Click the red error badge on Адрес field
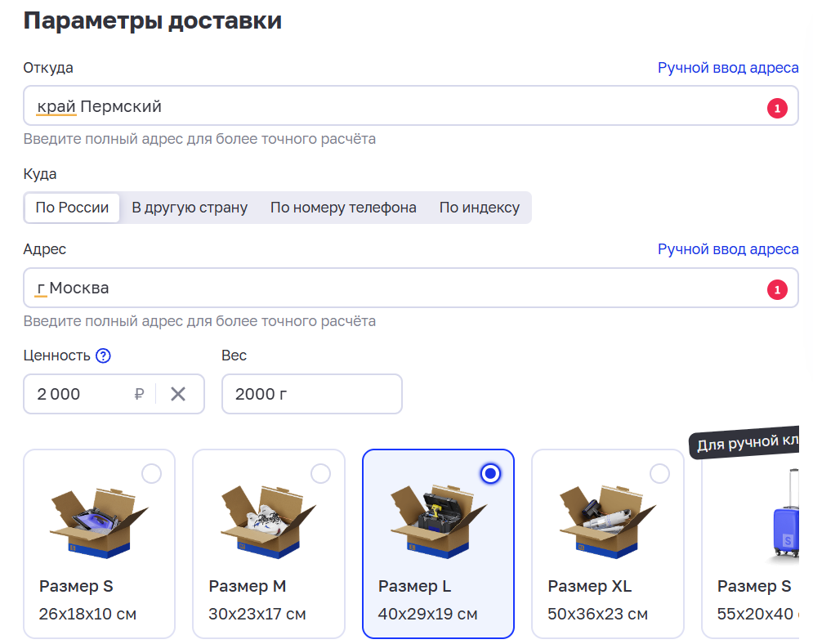Image resolution: width=813 pixels, height=644 pixels. point(777,288)
